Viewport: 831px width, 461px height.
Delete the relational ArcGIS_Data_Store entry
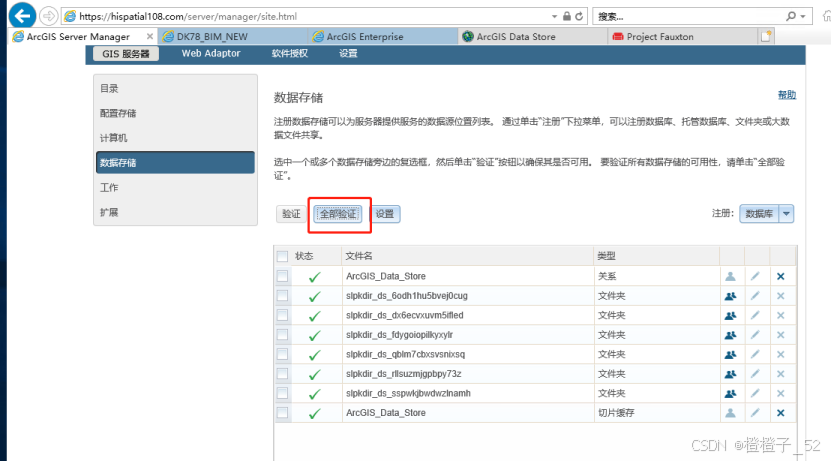tap(781, 276)
